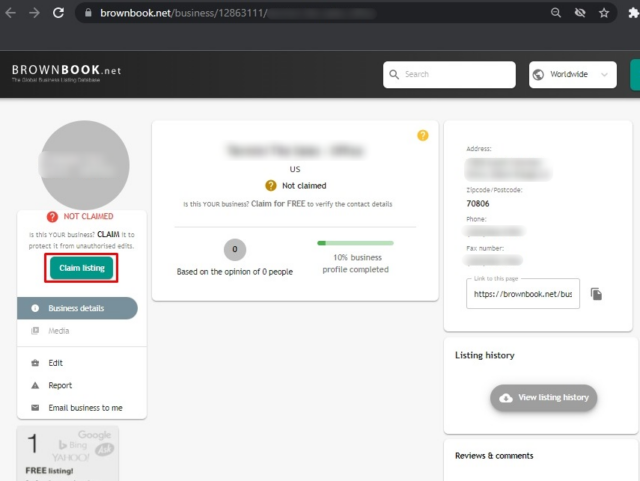Open the Media section in the sidebar
Viewport: 640px width, 481px height.
click(60, 331)
